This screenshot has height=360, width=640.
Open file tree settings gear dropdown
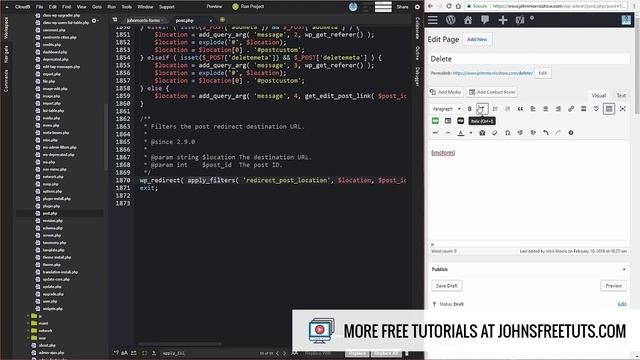[x=95, y=21]
